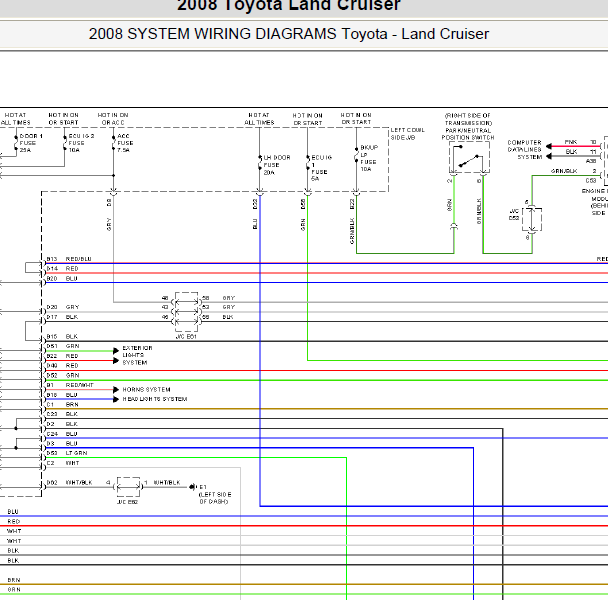Viewport: 608px width, 600px height.
Task: Click the 'BRN' wire label at bottom left
Action: [14, 580]
